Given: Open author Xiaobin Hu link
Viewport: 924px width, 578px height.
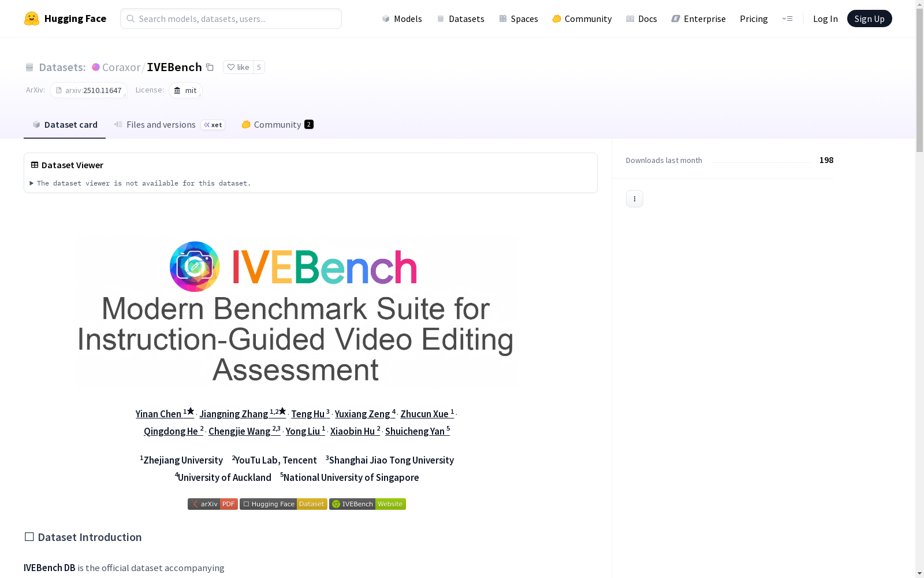Looking at the screenshot, I should pyautogui.click(x=355, y=431).
